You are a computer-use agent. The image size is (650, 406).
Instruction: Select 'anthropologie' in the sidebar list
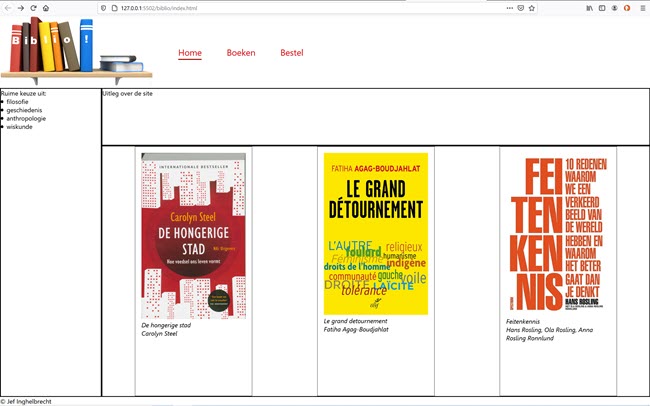point(26,118)
